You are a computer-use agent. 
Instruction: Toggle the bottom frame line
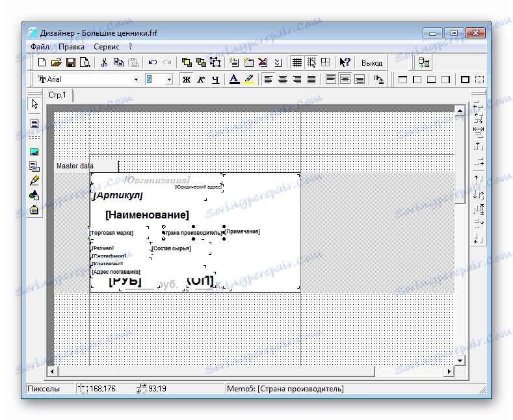(x=431, y=79)
